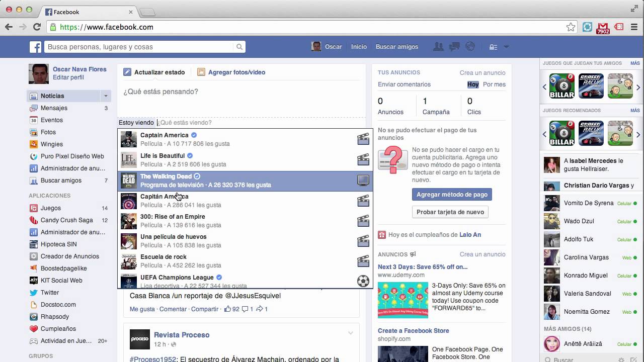Select Captain America suggestion
This screenshot has width=644, height=362.
(246, 139)
